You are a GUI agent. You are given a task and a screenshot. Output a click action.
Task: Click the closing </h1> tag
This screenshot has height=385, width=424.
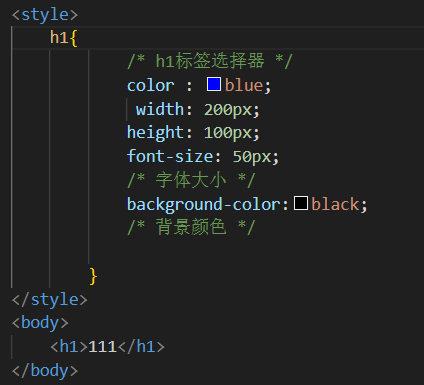[141, 347]
